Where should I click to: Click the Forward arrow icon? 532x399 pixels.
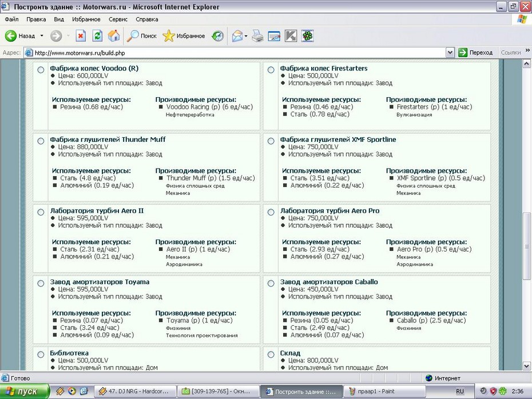[x=56, y=35]
